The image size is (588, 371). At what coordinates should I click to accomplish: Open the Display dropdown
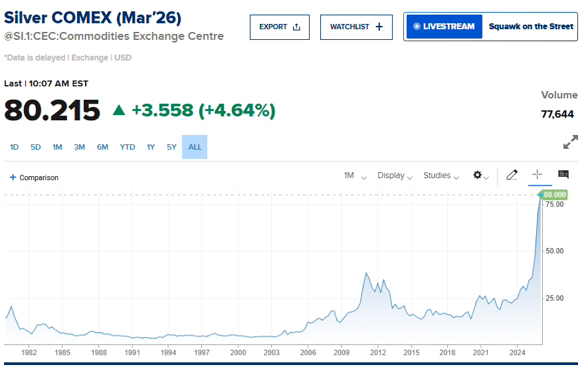(x=395, y=176)
